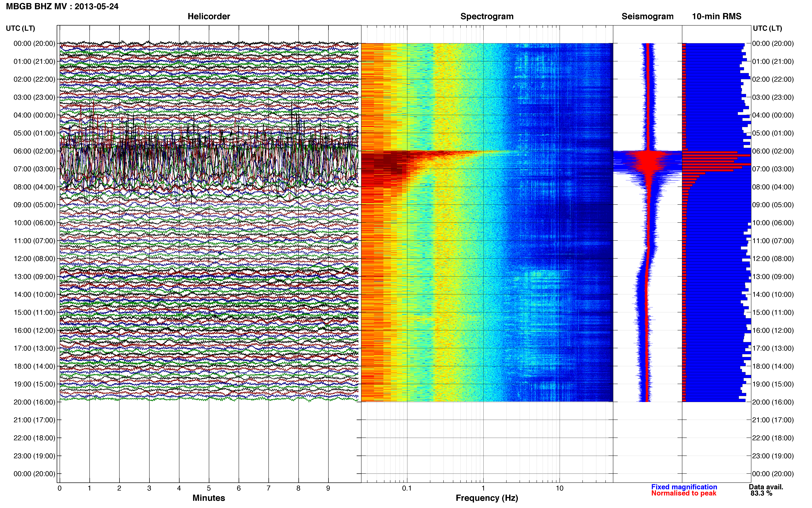This screenshot has width=812, height=508.
Task: Click "15:00 (11:00)" on the right time axis
Action: point(773,312)
